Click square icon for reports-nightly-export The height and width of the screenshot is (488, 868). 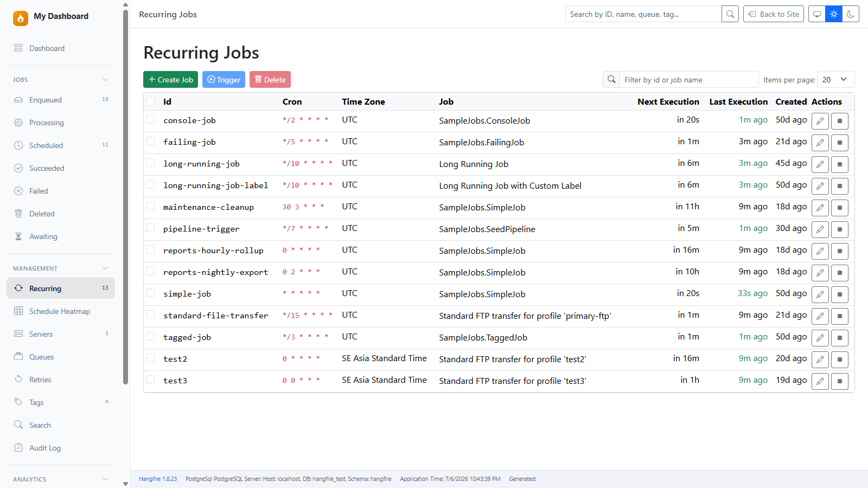click(x=840, y=273)
